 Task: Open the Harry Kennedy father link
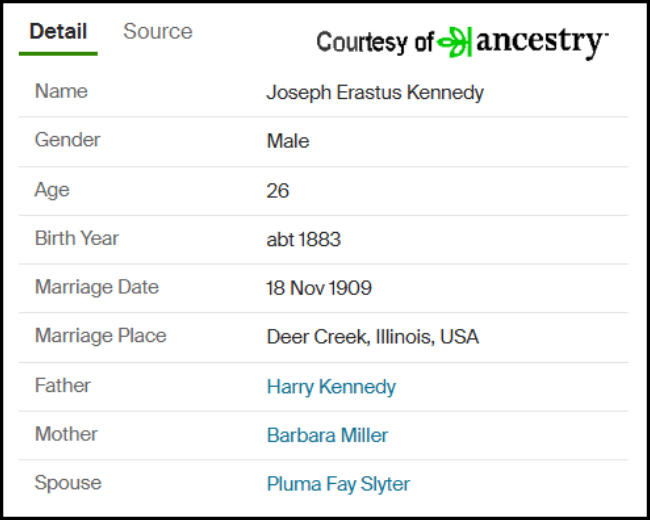[x=331, y=386]
